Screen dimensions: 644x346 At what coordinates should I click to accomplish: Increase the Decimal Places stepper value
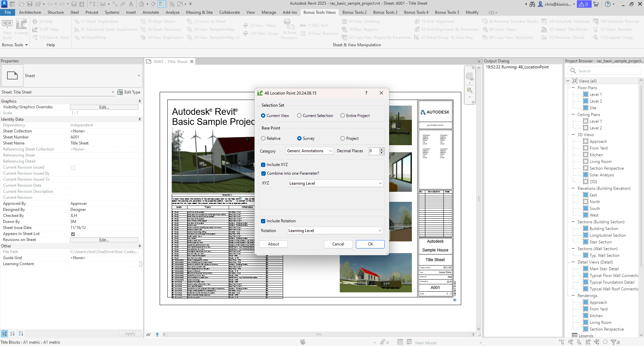[382, 149]
